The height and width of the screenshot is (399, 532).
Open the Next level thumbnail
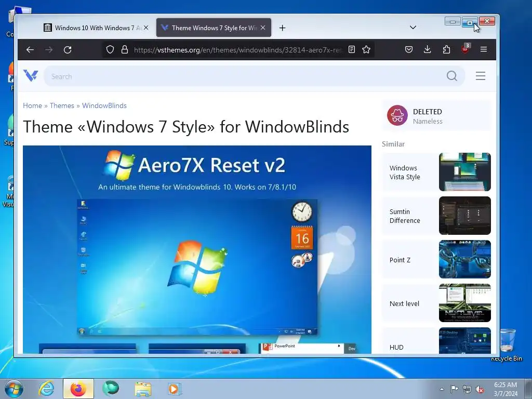465,303
